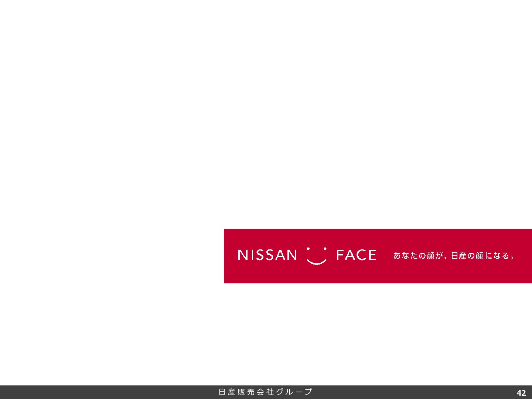This screenshot has height=399, width=532.
Task: Click グループ in the footer text
Action: click(x=294, y=392)
